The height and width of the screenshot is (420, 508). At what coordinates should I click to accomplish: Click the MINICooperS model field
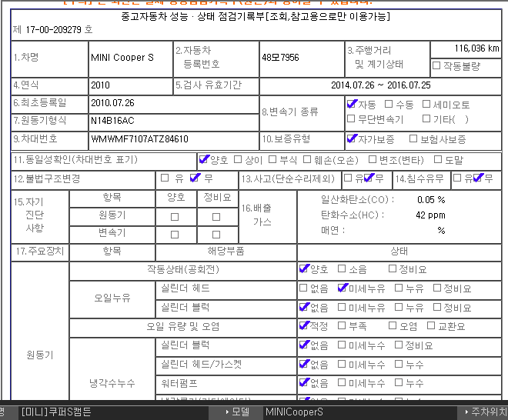[294, 412]
